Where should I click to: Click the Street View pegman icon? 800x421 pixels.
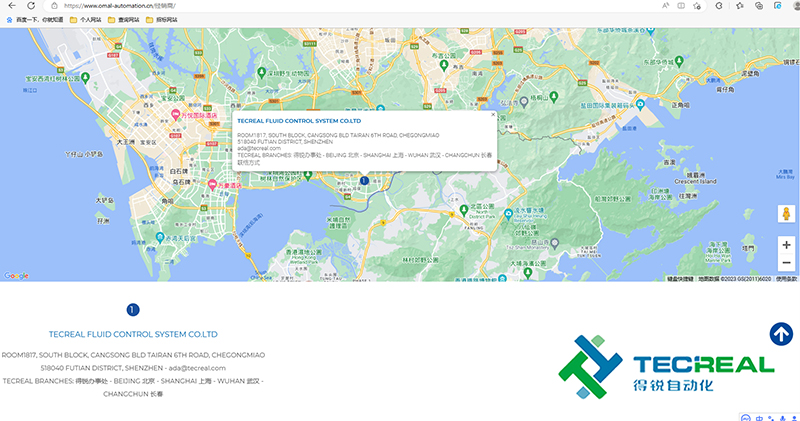(x=786, y=214)
